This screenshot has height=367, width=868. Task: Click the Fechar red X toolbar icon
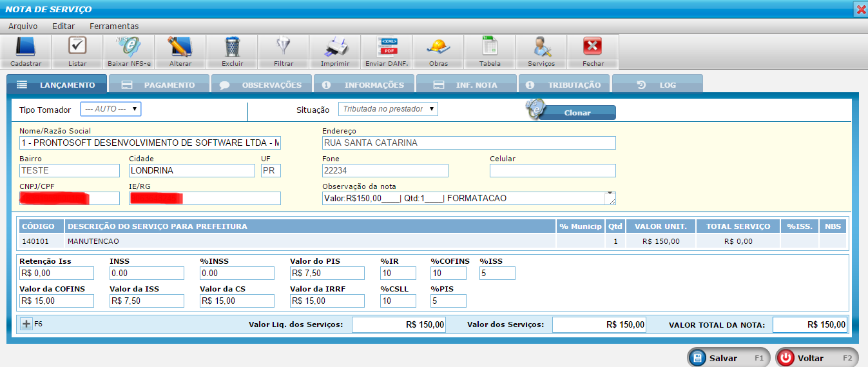[593, 47]
